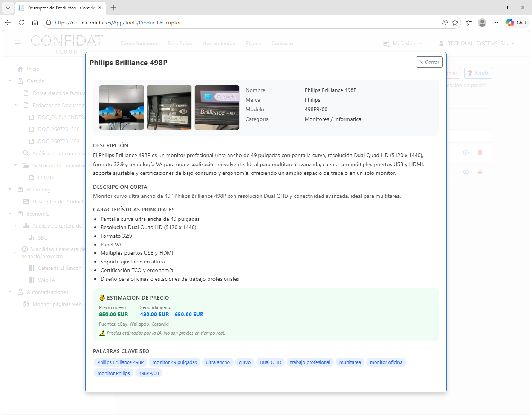
Task: Expand the 'TECNOLAN SYSTEMS, S.L.' account dropdown
Action: (477, 43)
